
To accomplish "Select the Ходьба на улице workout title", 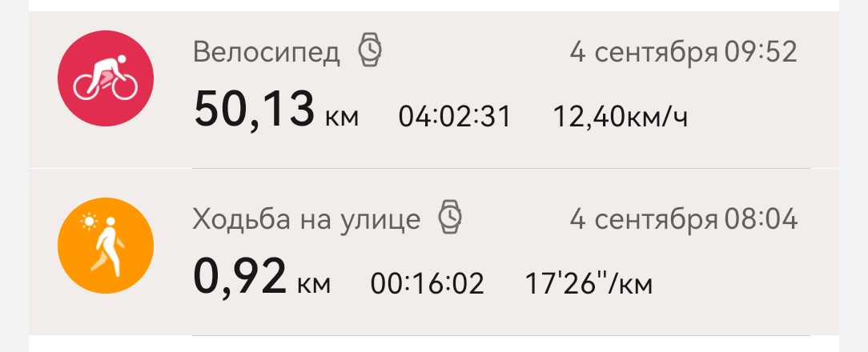I will tap(307, 218).
